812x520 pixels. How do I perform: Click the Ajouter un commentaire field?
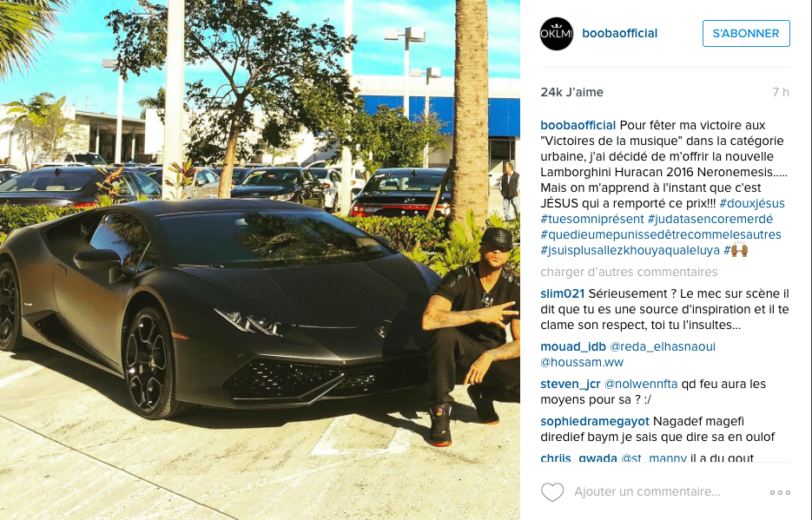coord(647,491)
